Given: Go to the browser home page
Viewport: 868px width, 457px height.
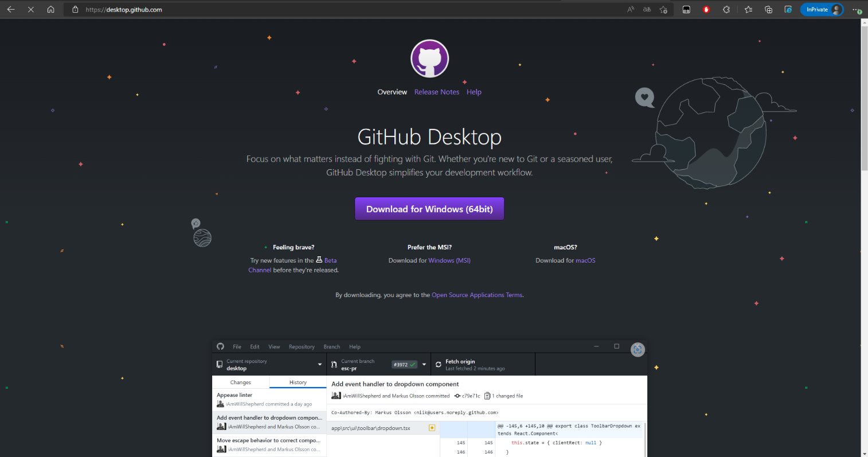Looking at the screenshot, I should (x=50, y=10).
